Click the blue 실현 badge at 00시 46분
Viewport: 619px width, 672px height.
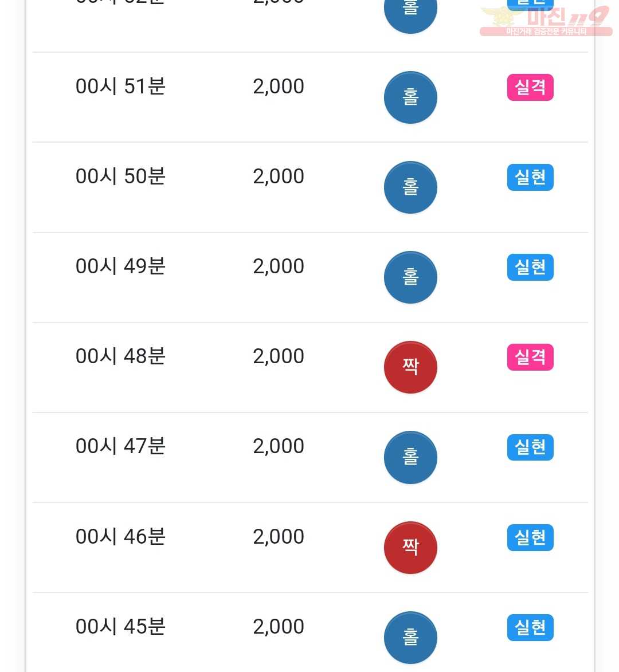[x=530, y=537]
